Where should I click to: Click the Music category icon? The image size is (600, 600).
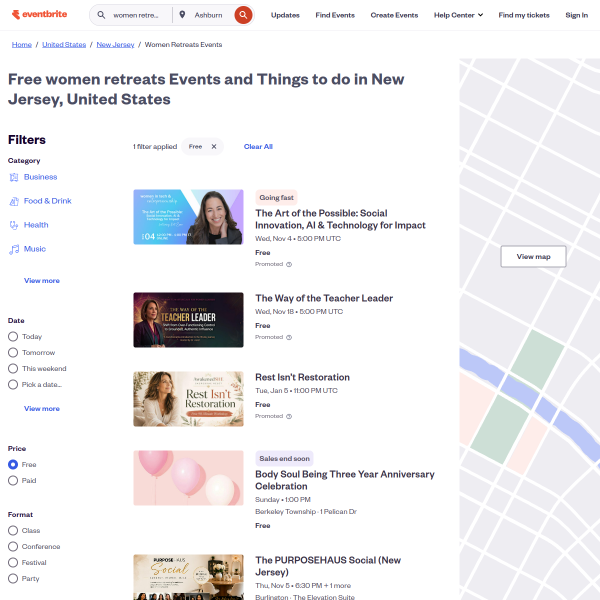point(14,249)
